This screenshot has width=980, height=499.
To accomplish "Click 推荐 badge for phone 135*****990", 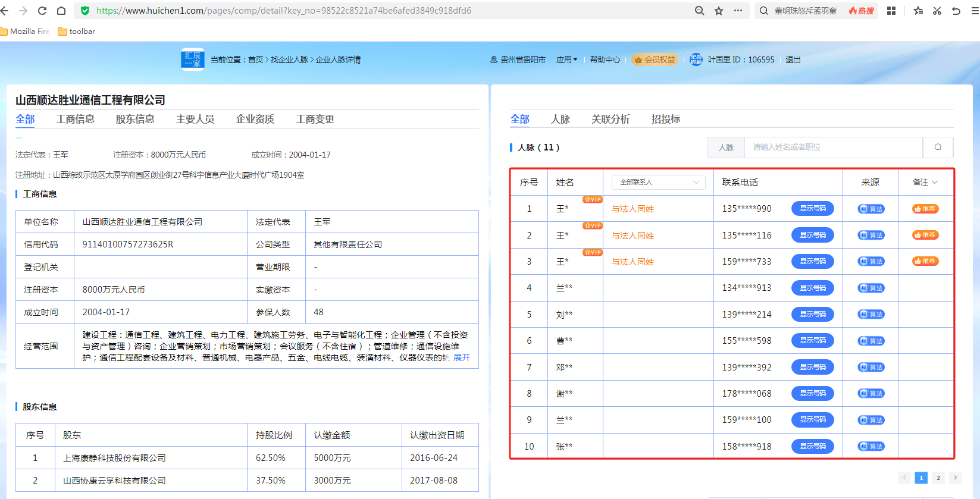I will pos(925,209).
